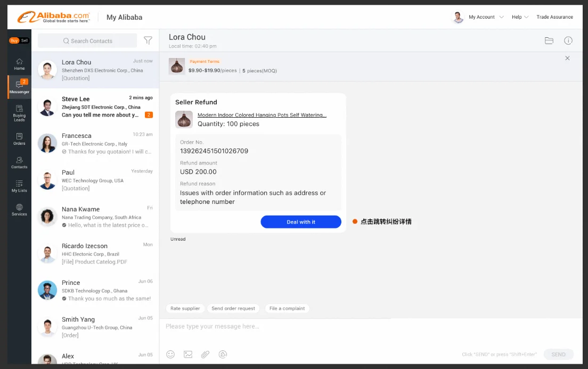The image size is (588, 369).
Task: Select the Prince conversation
Action: [95, 291]
